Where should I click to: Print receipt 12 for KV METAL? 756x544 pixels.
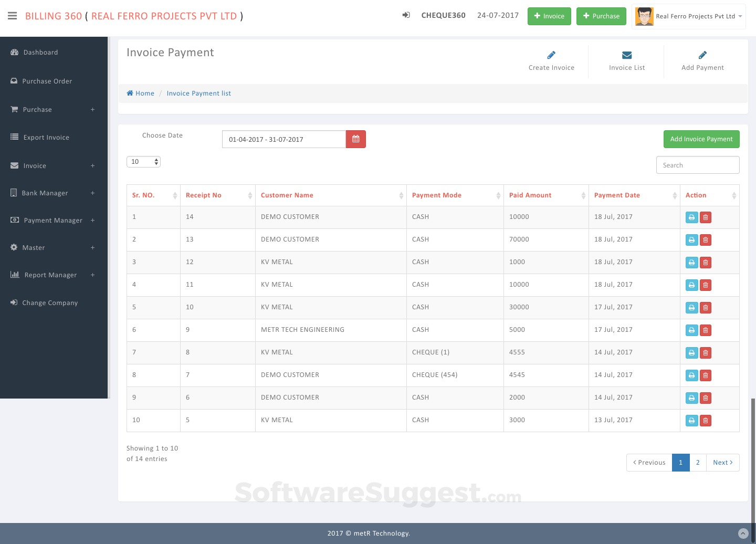[x=692, y=263]
